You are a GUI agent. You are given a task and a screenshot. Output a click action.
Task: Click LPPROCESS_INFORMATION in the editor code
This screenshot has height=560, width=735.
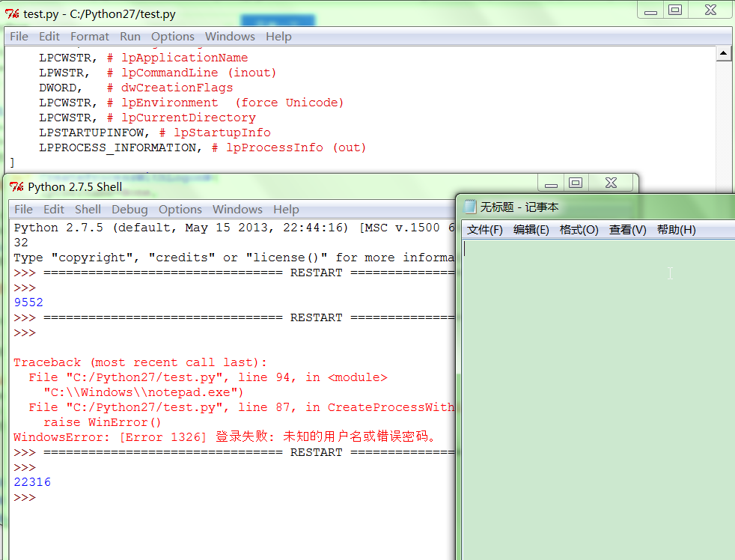click(118, 147)
